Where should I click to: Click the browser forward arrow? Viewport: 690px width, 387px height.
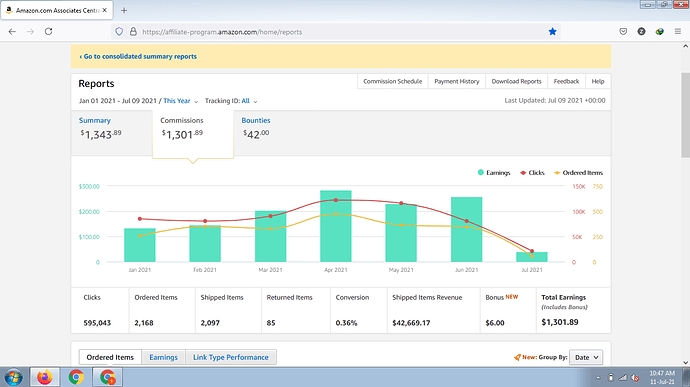pos(30,32)
